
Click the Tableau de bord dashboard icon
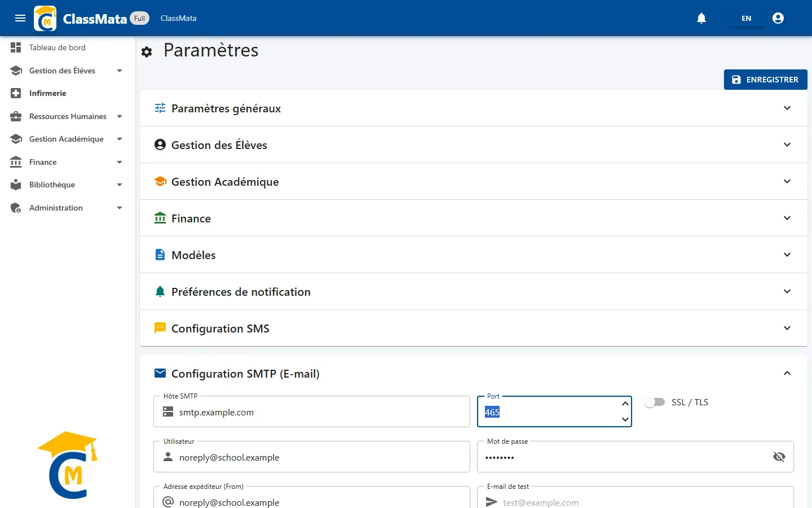(x=16, y=47)
